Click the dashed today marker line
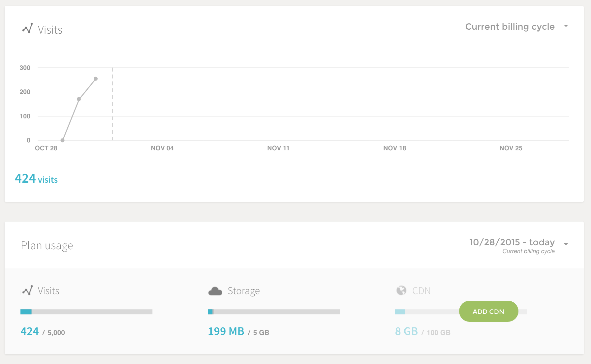Screen dimensions: 591x364 (x=112, y=104)
